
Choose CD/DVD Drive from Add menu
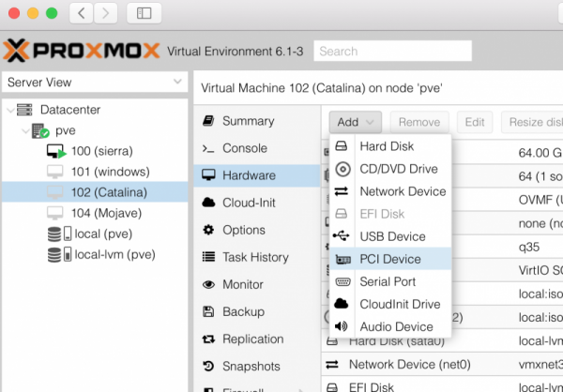[x=390, y=169]
